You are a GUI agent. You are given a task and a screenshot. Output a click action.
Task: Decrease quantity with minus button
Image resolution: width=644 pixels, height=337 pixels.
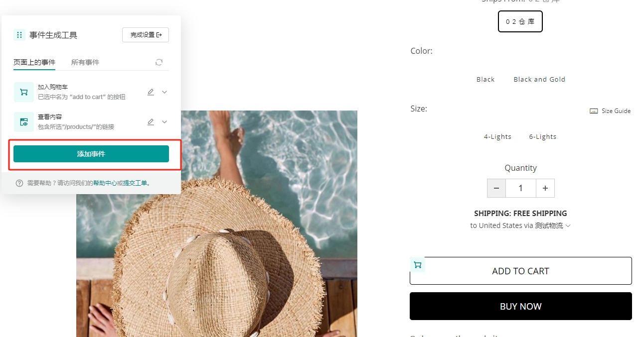pyautogui.click(x=496, y=188)
